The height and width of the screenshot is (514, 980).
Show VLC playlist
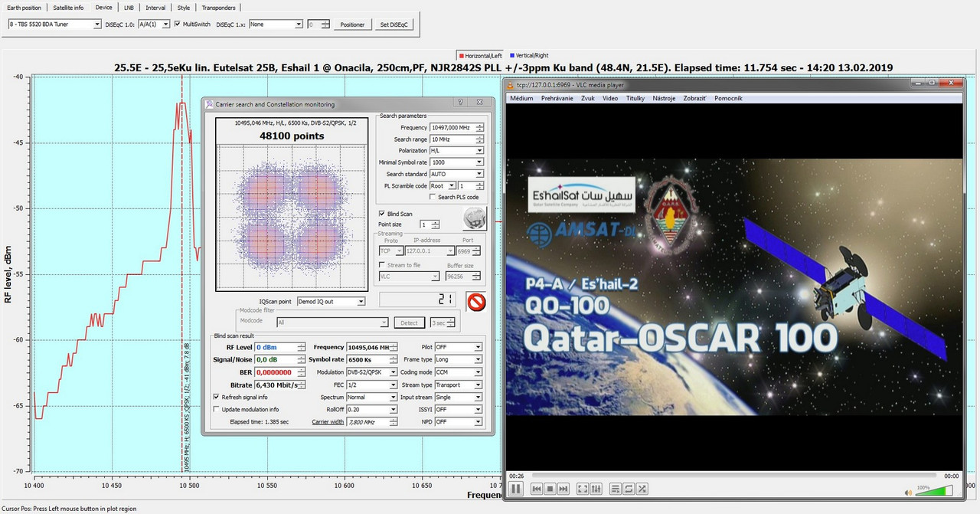(x=615, y=489)
